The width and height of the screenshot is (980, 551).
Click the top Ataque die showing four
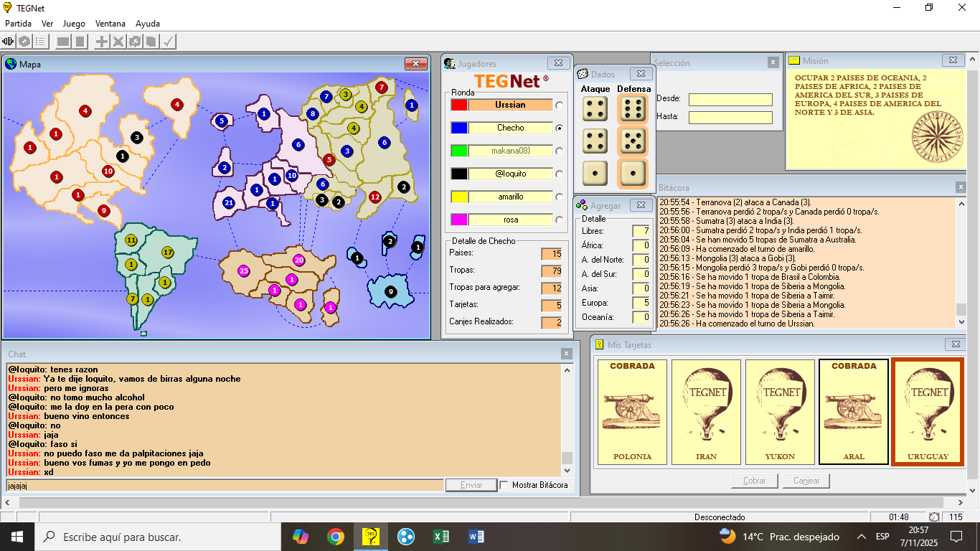click(595, 109)
